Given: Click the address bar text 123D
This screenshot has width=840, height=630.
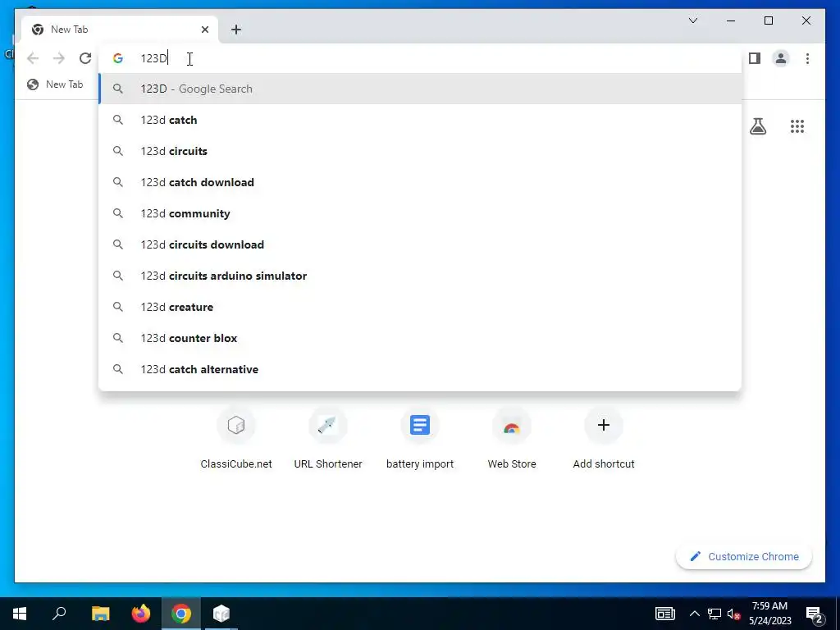Looking at the screenshot, I should click(x=153, y=58).
